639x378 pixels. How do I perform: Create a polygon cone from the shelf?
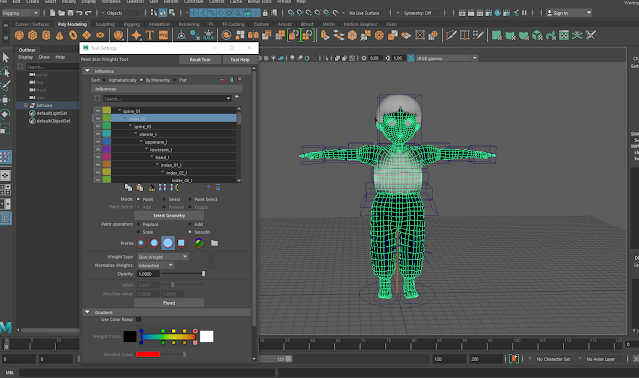click(59, 35)
